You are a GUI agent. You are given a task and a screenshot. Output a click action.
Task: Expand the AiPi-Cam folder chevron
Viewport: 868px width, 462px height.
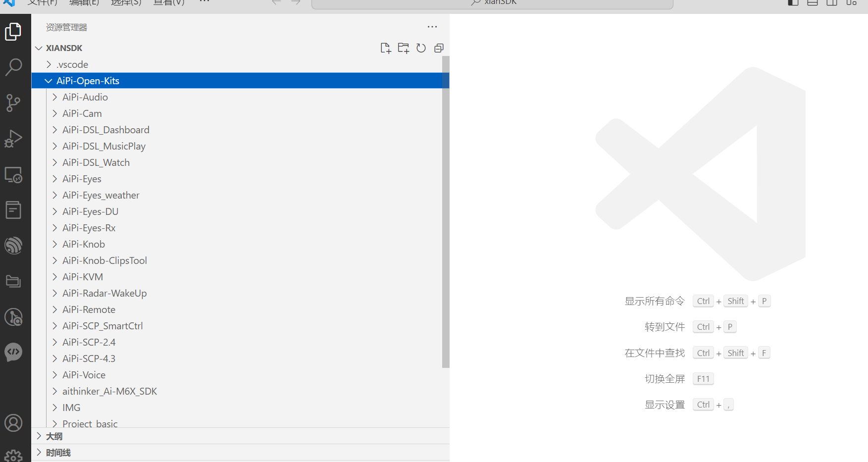click(54, 113)
